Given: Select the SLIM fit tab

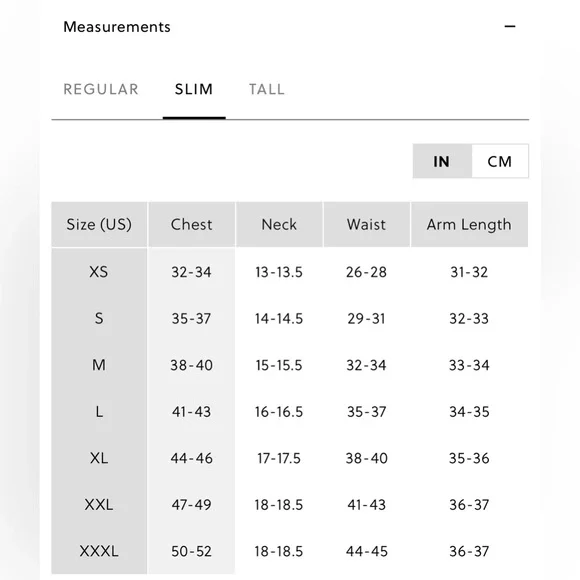Looking at the screenshot, I should [194, 89].
